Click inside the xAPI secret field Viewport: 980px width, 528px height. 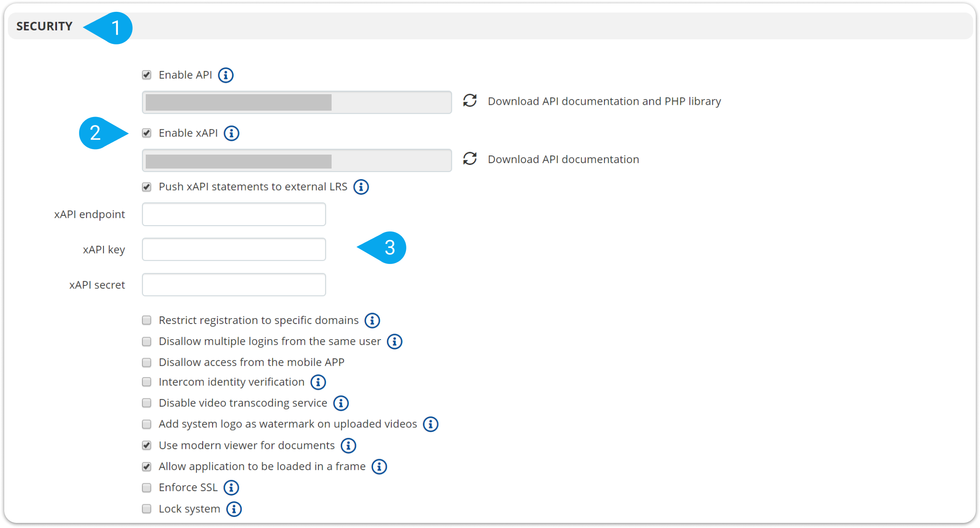coord(234,284)
